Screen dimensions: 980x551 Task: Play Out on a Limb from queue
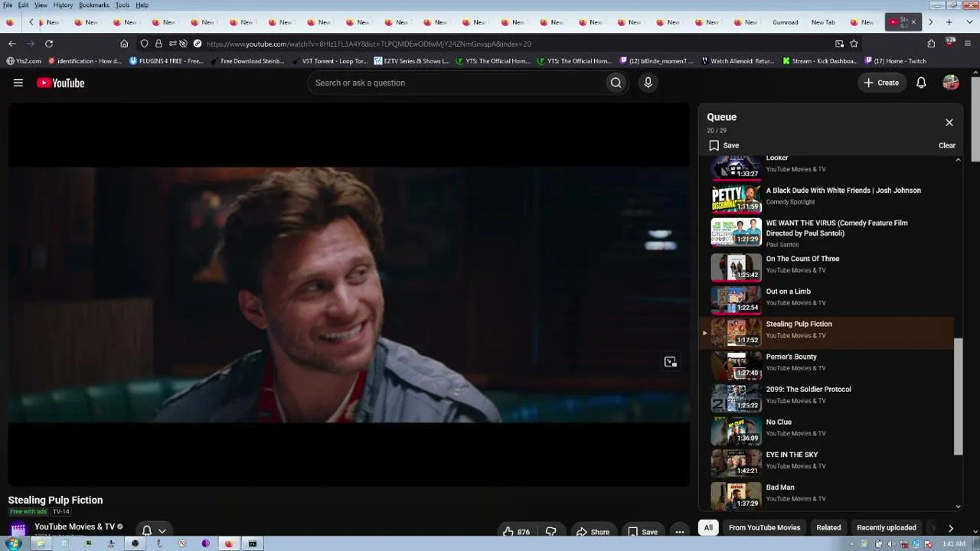point(828,299)
